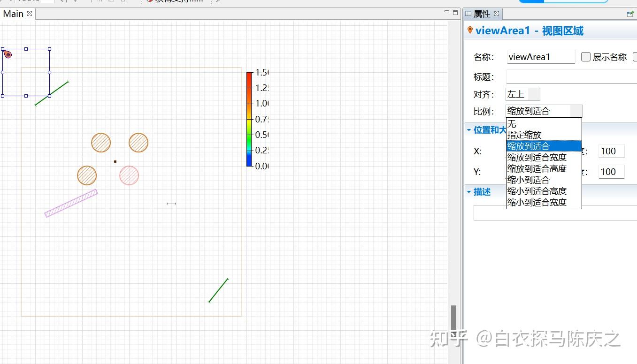Viewport: 637px width, 364px height.
Task: Close the Main editor tab
Action: (30, 14)
